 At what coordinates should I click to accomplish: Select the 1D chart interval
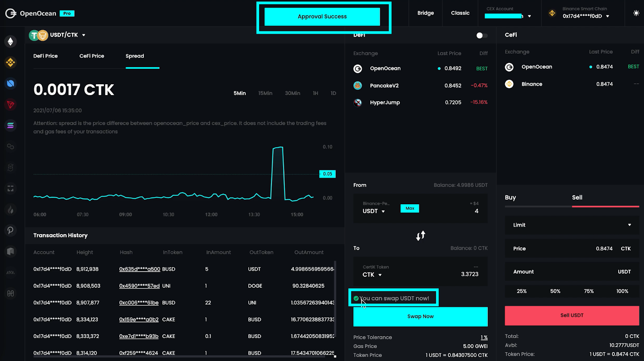point(333,93)
